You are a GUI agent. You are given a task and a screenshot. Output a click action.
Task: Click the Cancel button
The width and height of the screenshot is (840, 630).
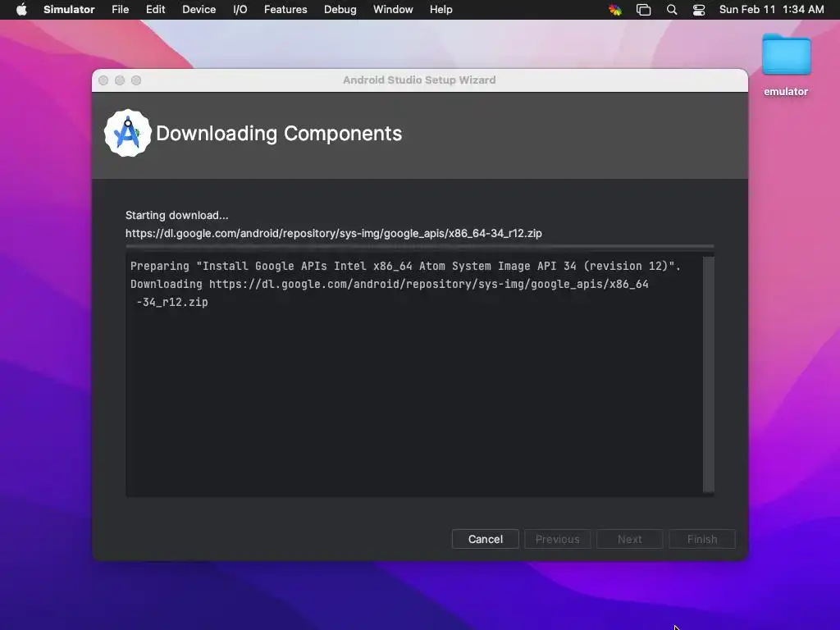pos(486,539)
